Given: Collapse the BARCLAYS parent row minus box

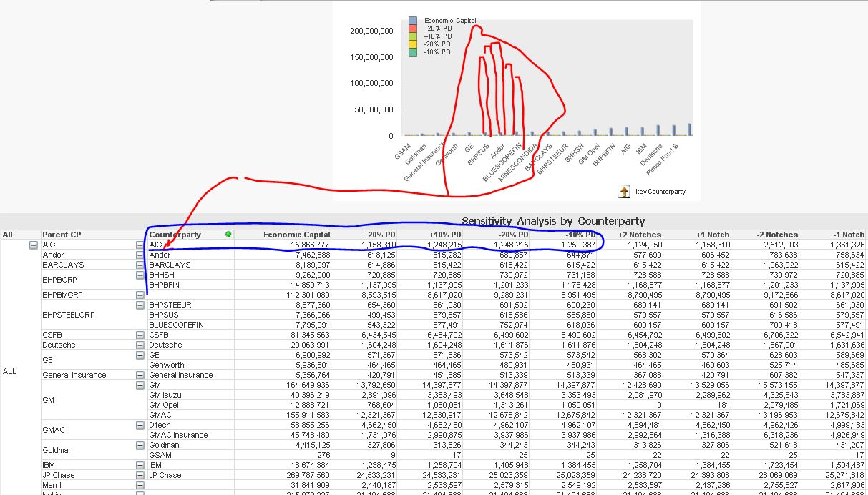Looking at the screenshot, I should click(x=140, y=265).
